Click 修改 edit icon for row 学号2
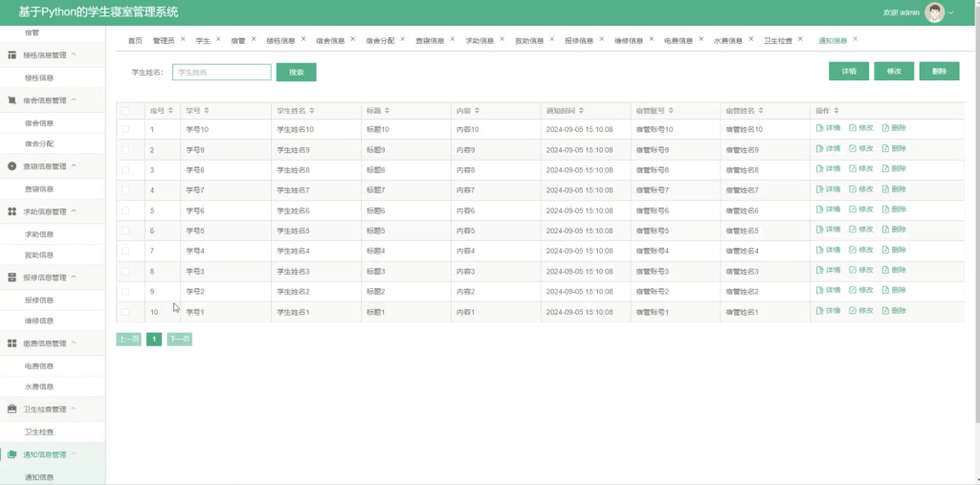Screen dimensions: 980x485 [853, 290]
